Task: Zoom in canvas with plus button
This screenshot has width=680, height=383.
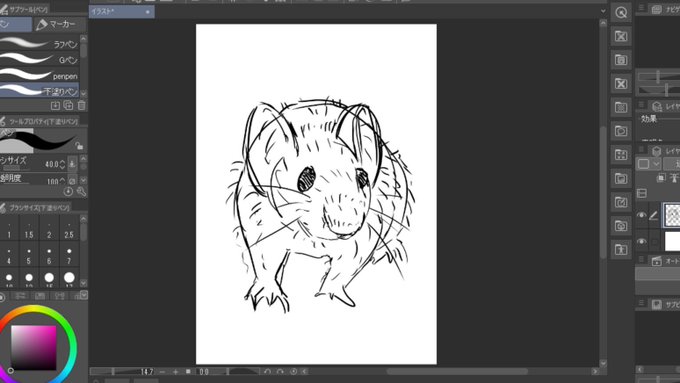Action: (x=176, y=372)
